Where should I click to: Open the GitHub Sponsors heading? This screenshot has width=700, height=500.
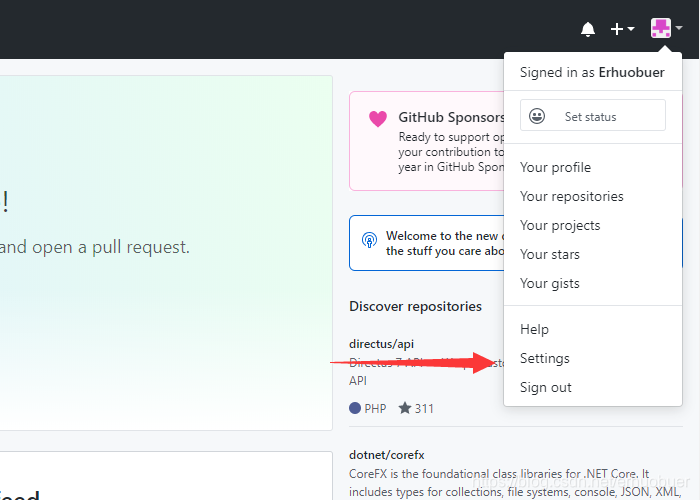click(451, 117)
